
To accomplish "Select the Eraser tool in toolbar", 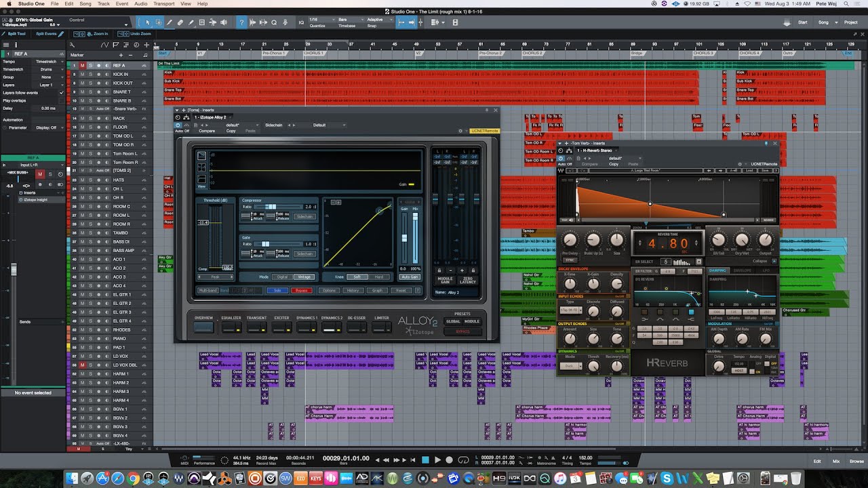I will (180, 22).
